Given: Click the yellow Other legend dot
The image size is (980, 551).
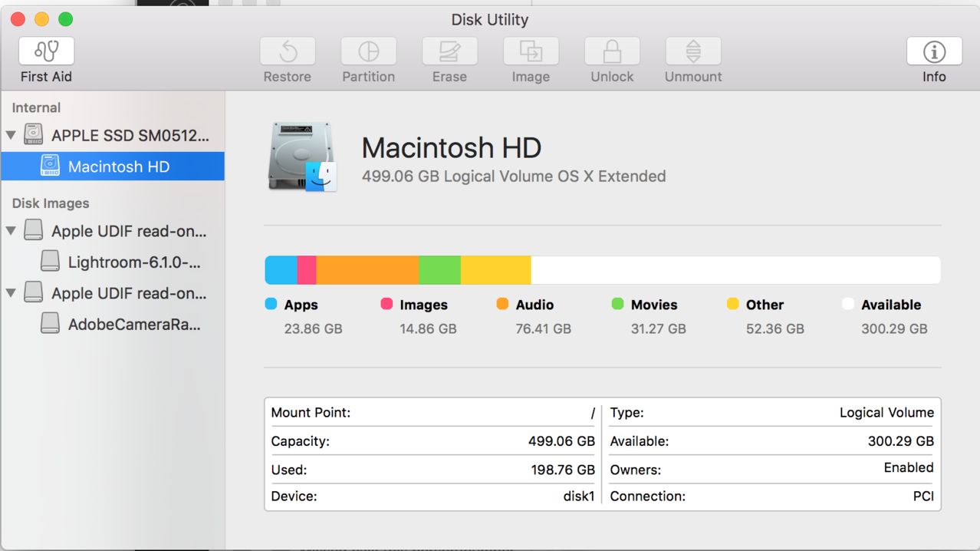Looking at the screenshot, I should (x=732, y=304).
